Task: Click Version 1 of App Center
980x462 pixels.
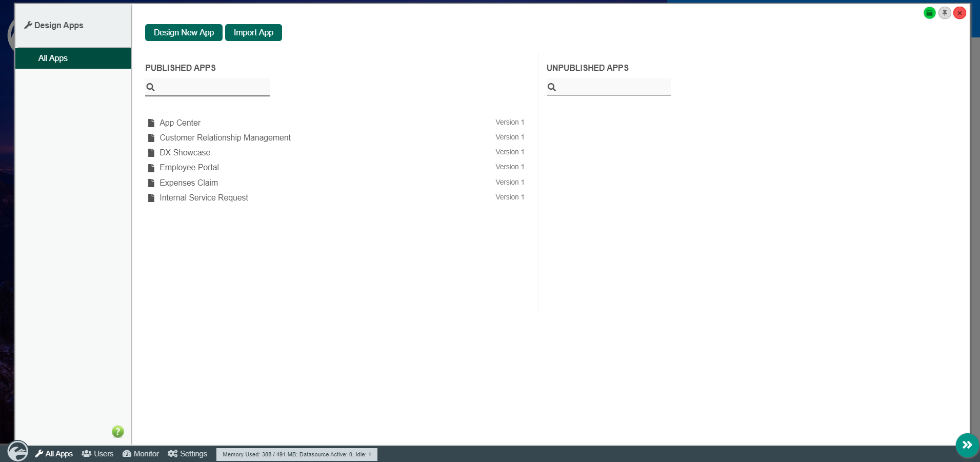Action: pyautogui.click(x=510, y=122)
